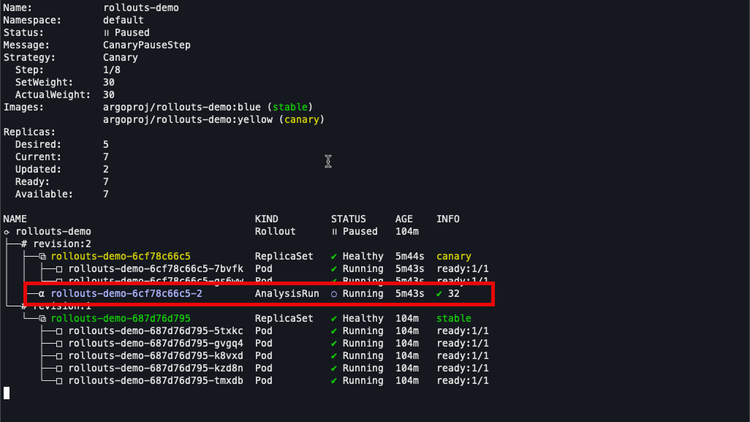Click the rollout icon before rollouts-demo tree root
The image size is (750, 422).
[7, 231]
